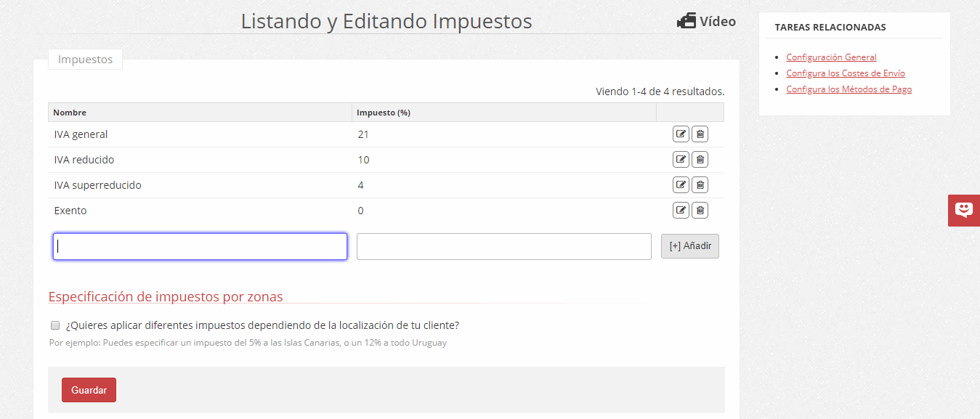Edit the Exento tax entry
The image size is (980, 419).
click(x=681, y=210)
